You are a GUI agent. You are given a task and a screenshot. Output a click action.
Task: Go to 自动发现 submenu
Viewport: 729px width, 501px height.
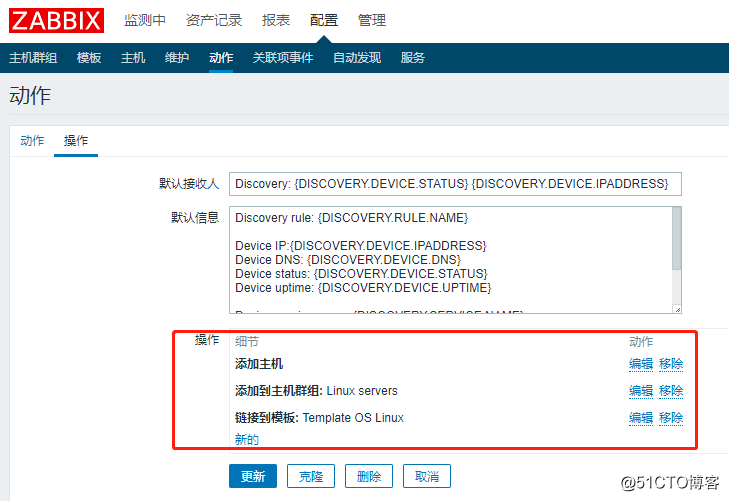(357, 58)
